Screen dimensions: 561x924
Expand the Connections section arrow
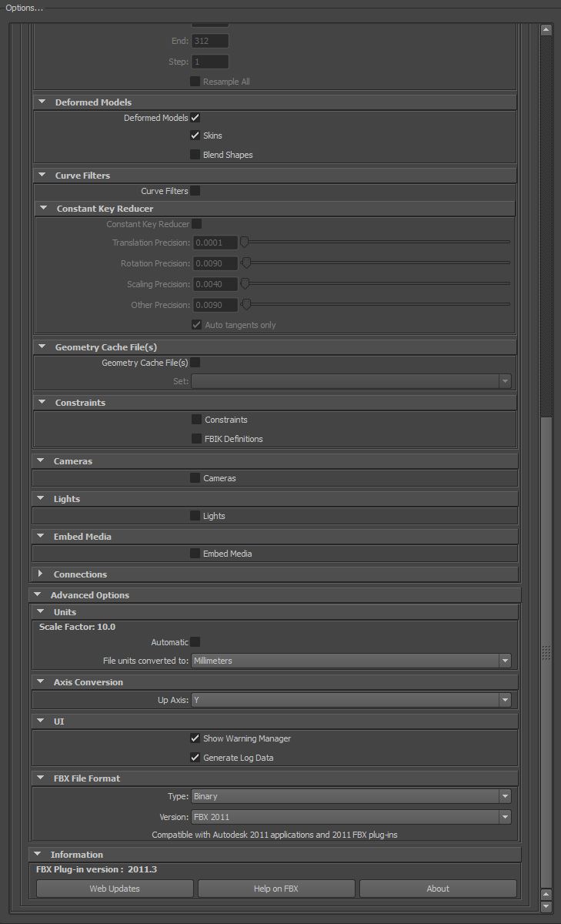click(x=40, y=574)
